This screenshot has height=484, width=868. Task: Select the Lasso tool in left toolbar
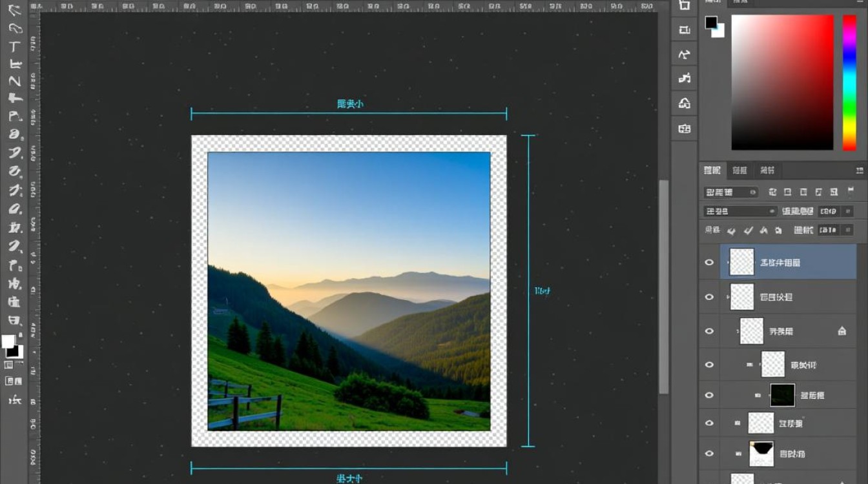[15, 28]
